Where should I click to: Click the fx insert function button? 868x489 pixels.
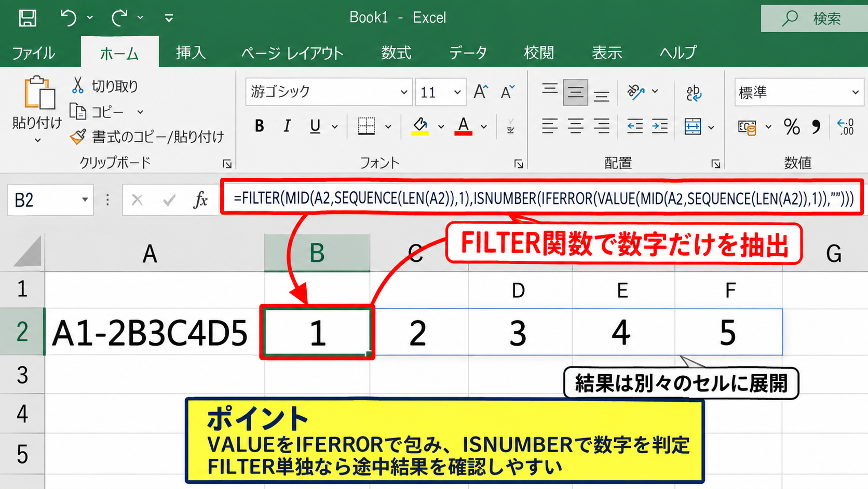(200, 200)
